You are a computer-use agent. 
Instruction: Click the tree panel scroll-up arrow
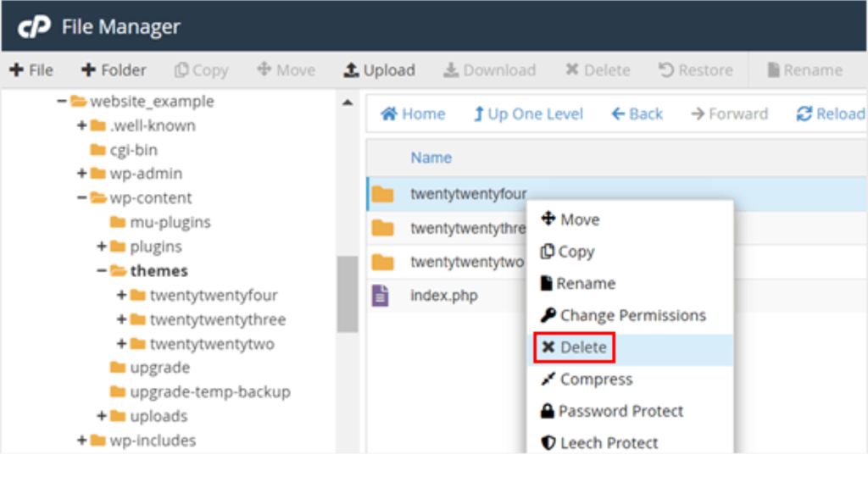(x=348, y=103)
